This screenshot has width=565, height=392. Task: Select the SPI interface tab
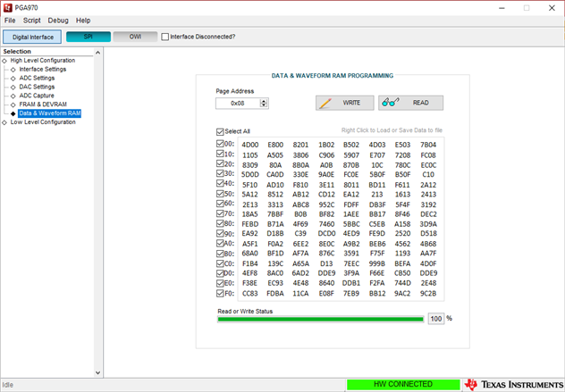pyautogui.click(x=89, y=37)
